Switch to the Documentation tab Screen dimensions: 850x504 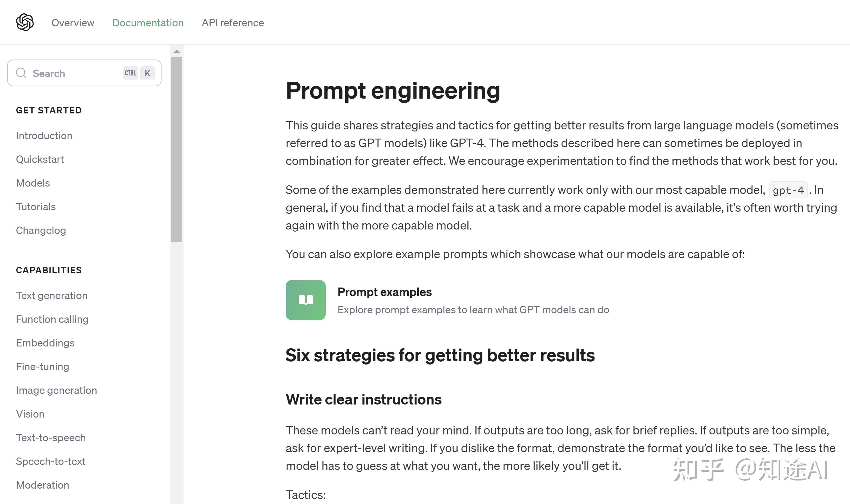(x=148, y=23)
